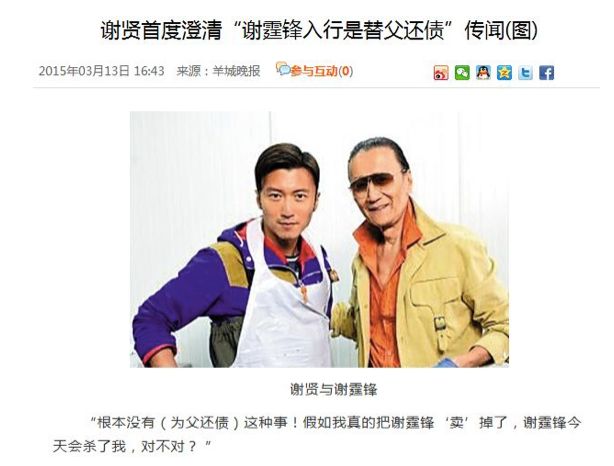Viewport: 614px width, 466px height.
Task: Click the 来源 label text
Action: [x=189, y=71]
